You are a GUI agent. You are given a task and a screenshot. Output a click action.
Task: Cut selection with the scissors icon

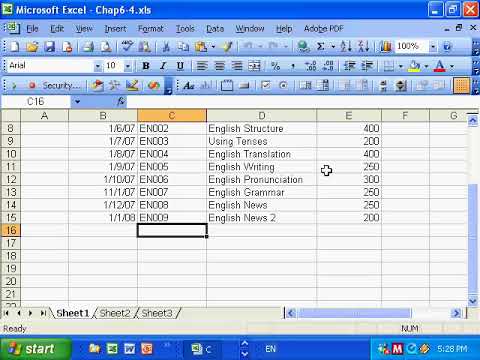(166, 46)
